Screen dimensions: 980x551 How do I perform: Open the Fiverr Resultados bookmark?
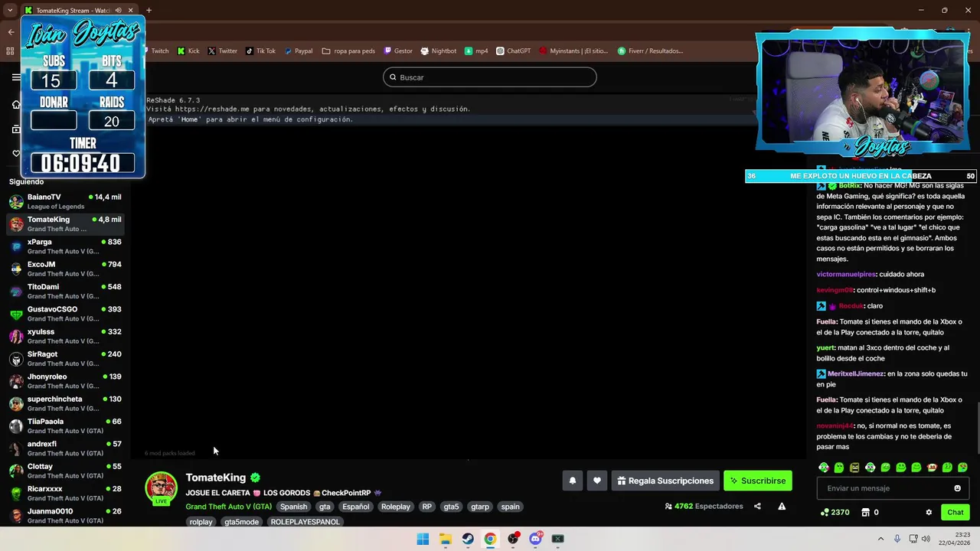pyautogui.click(x=650, y=51)
